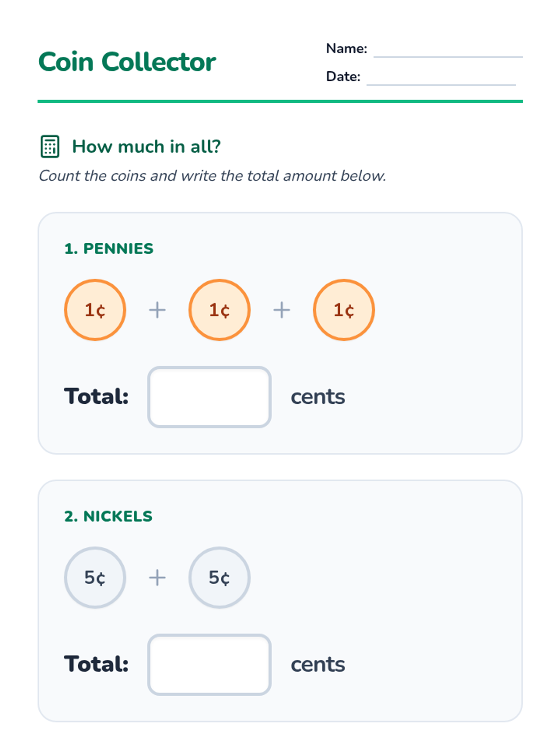
Task: Click the "How much in all?" heading
Action: coord(146,147)
